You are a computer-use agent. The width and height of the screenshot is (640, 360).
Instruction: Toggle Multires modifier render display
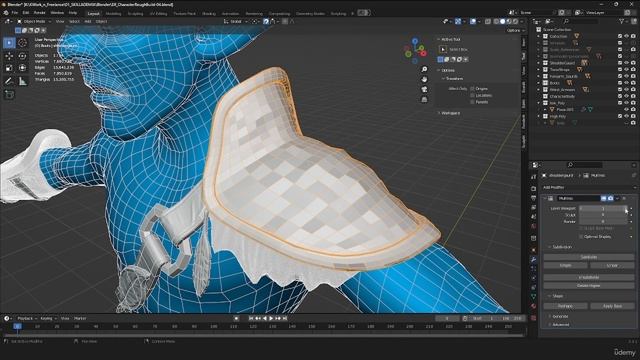coord(610,198)
